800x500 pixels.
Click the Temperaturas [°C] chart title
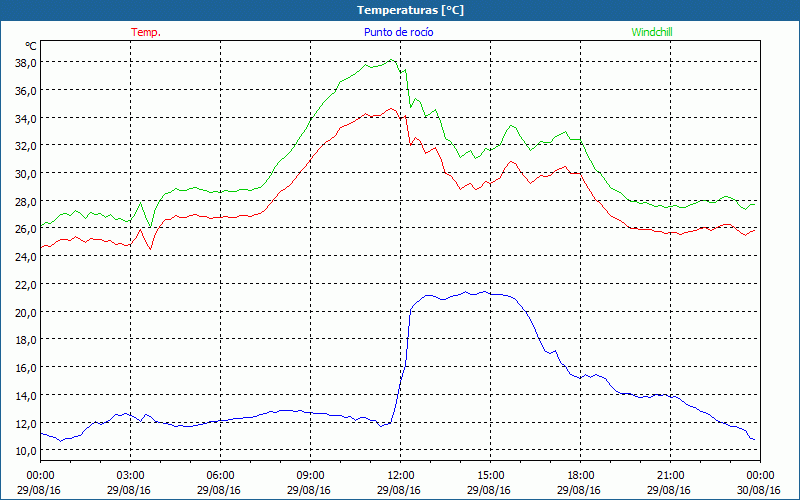[410, 10]
